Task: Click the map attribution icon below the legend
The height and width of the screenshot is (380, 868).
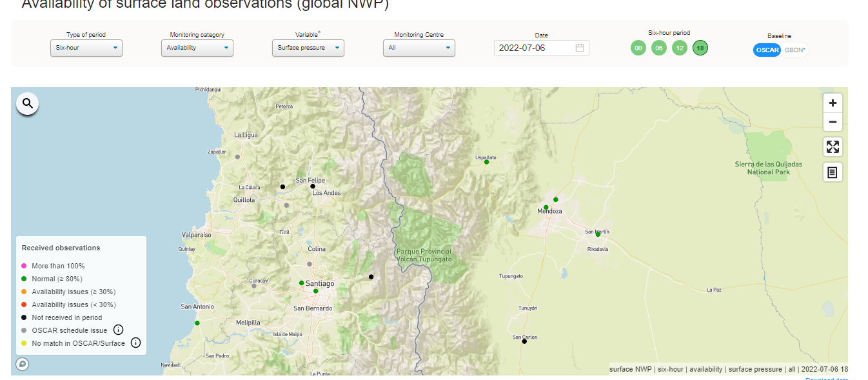Action: [23, 365]
